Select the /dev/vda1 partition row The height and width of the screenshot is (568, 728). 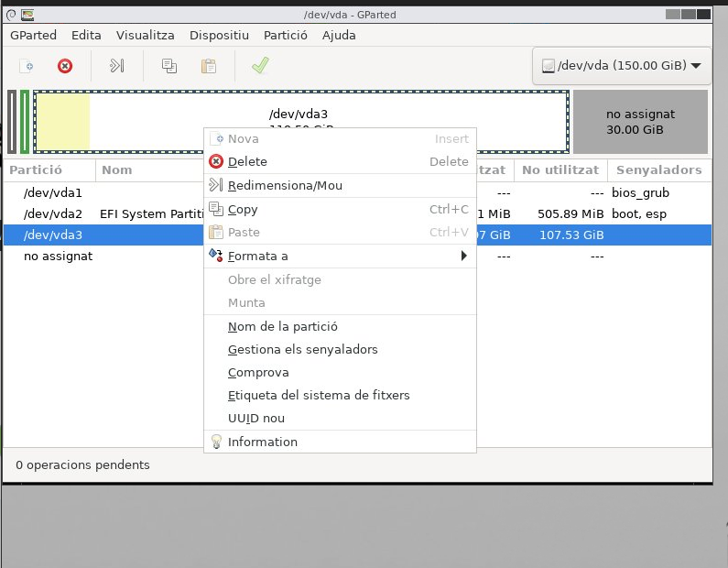tap(53, 193)
